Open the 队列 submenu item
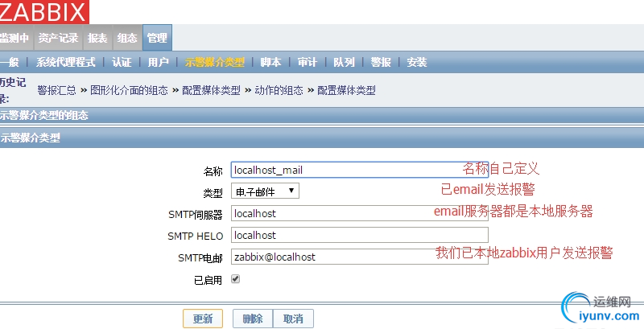The image size is (644, 329). pyautogui.click(x=344, y=63)
